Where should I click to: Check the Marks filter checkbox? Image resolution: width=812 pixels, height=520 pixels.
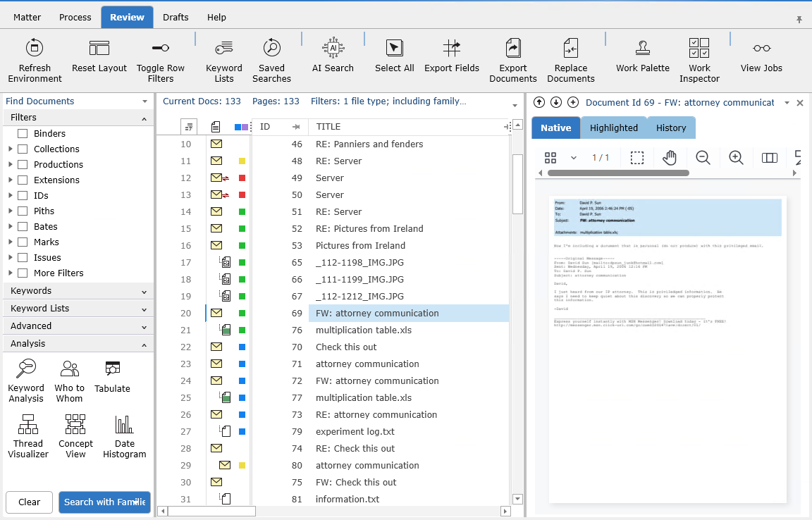[x=23, y=242]
